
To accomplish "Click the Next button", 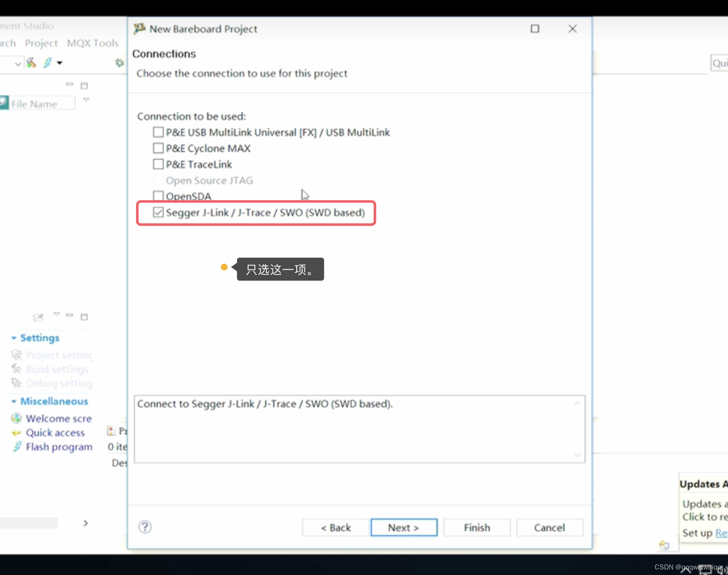I will 403,527.
